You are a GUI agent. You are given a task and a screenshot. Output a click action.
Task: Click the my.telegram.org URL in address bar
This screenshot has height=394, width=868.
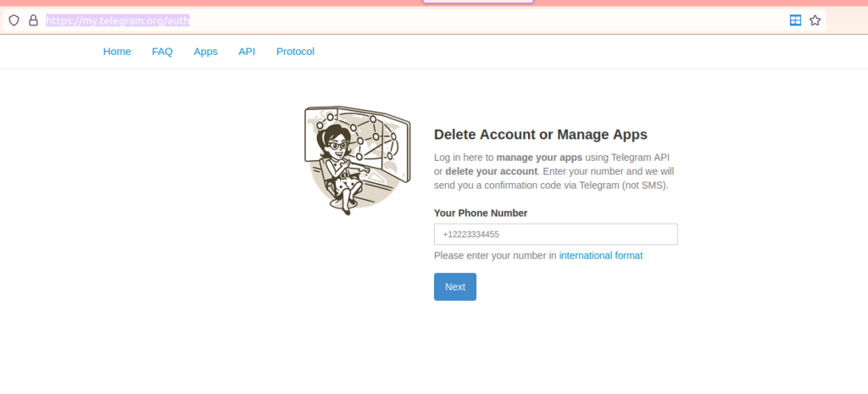pyautogui.click(x=117, y=21)
